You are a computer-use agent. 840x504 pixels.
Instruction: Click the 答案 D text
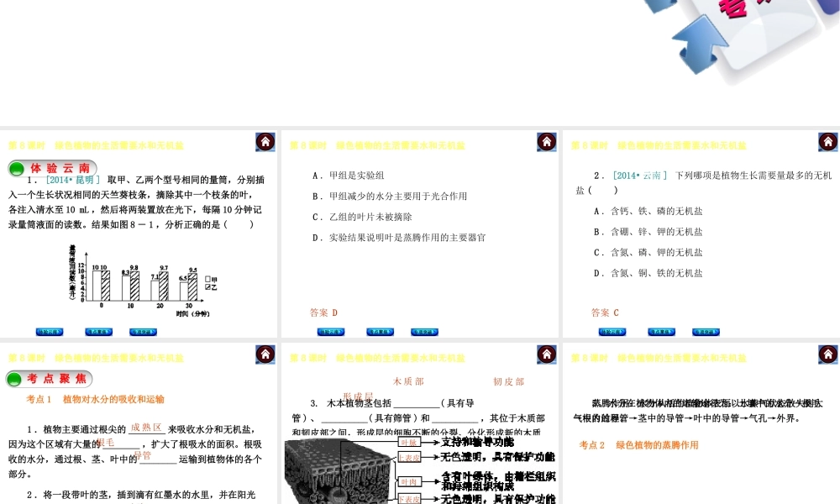point(323,312)
